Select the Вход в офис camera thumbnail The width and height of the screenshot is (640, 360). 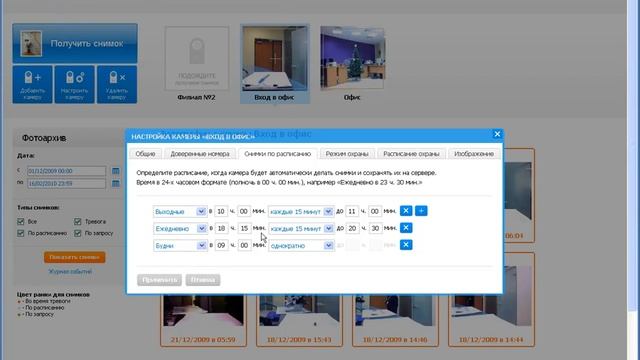coord(275,64)
